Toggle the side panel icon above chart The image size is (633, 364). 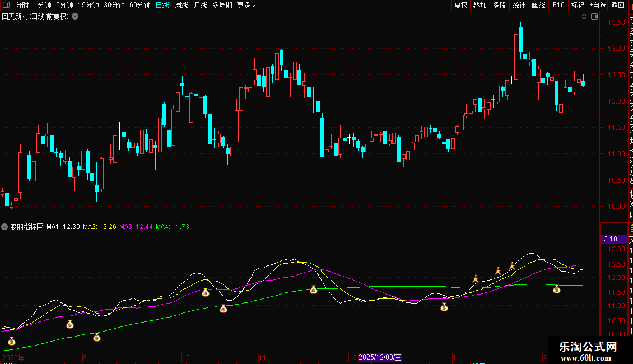[x=594, y=17]
